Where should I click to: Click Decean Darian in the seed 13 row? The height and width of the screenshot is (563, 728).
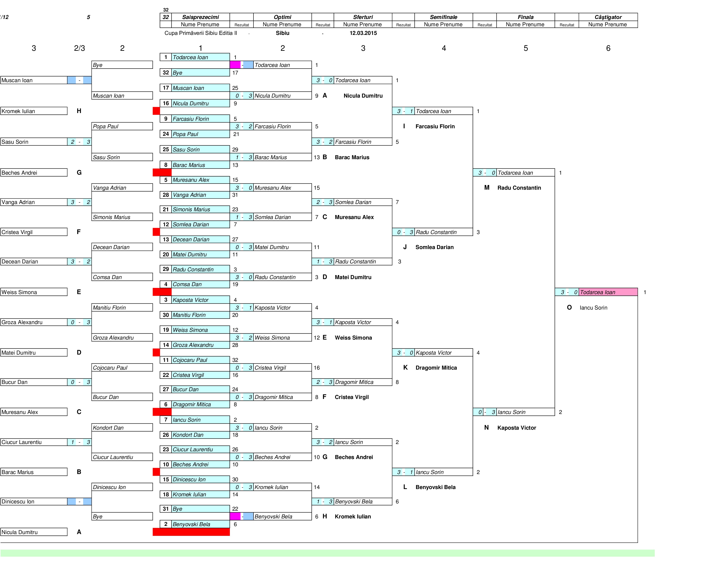coord(200,240)
